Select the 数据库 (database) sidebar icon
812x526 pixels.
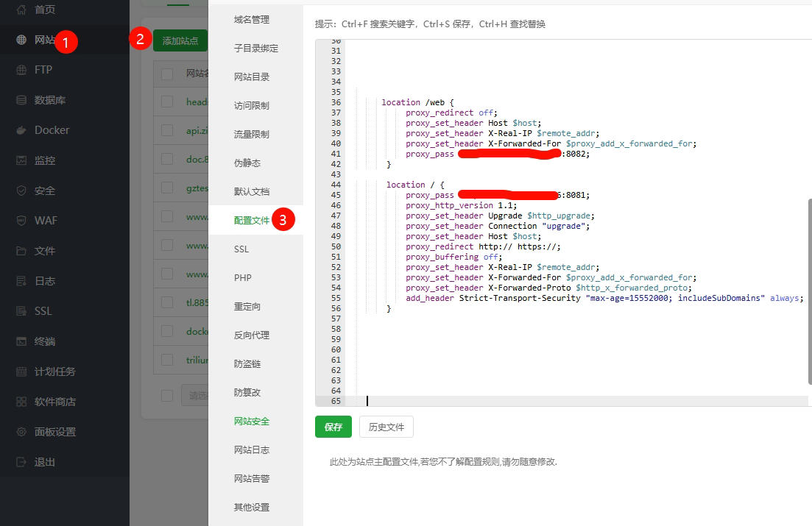[x=43, y=99]
